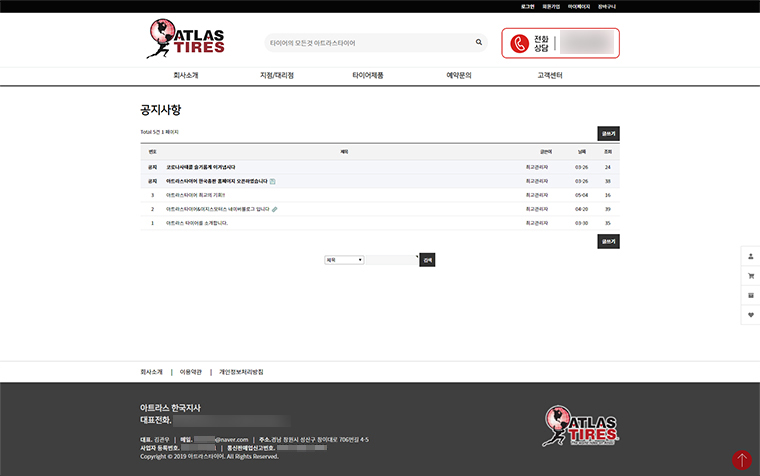Open the 코로나사태를 슬기롭게 이겨냅시다 notice post
The image size is (760, 476).
click(x=200, y=167)
